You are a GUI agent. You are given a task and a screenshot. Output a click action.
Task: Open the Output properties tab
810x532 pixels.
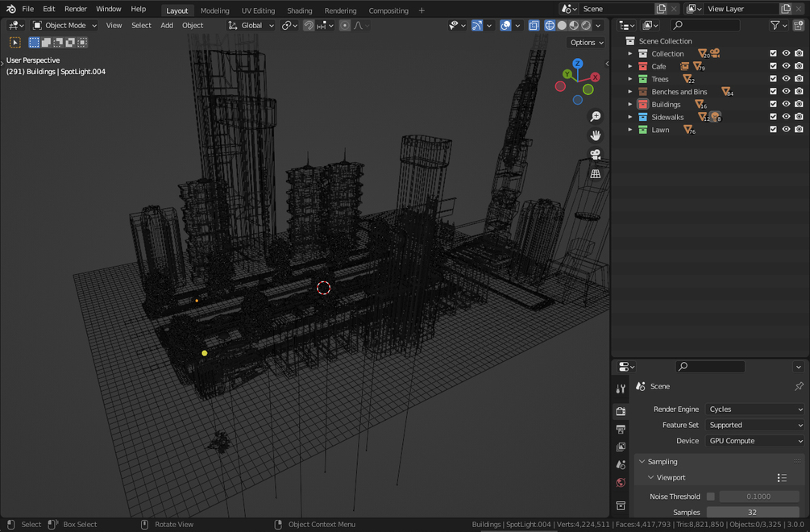coord(621,429)
